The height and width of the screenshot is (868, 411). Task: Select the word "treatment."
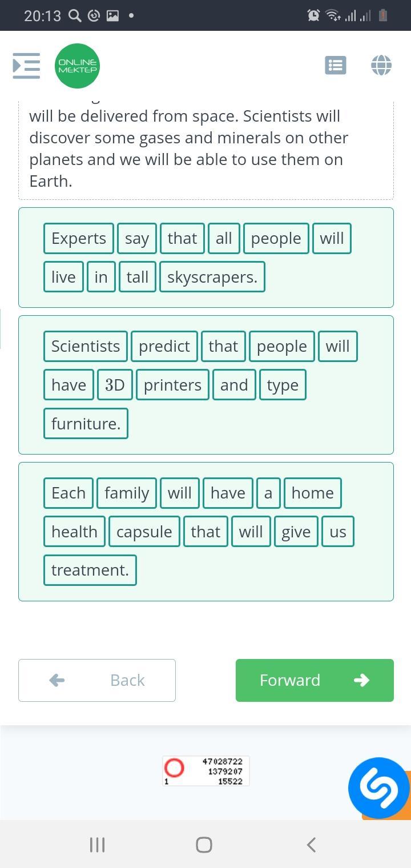[x=90, y=570]
